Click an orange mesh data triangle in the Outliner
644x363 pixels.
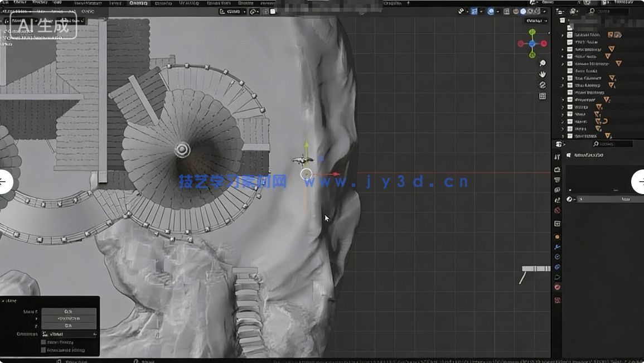(610, 49)
